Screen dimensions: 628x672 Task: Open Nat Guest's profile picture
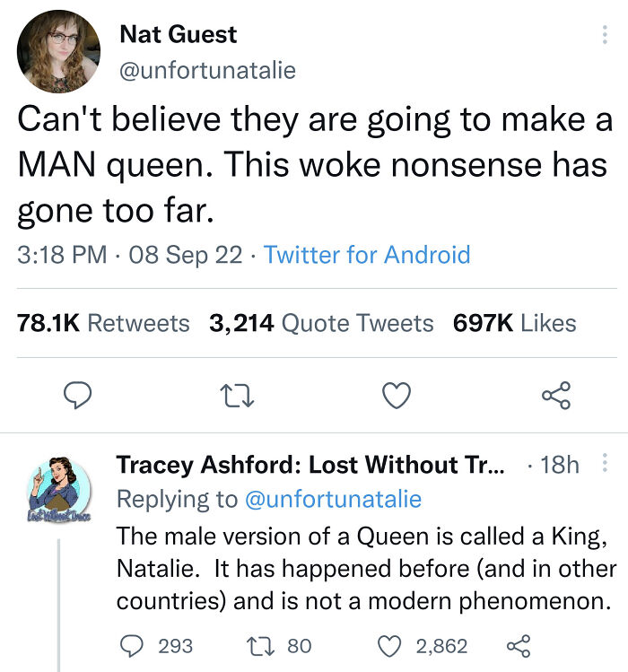click(57, 52)
